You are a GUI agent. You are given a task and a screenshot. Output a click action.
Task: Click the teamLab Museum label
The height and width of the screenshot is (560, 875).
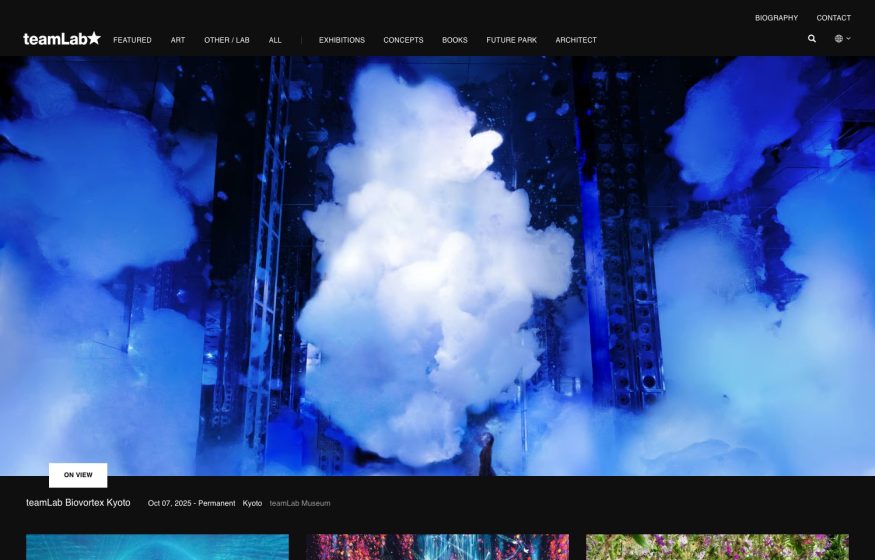[300, 503]
